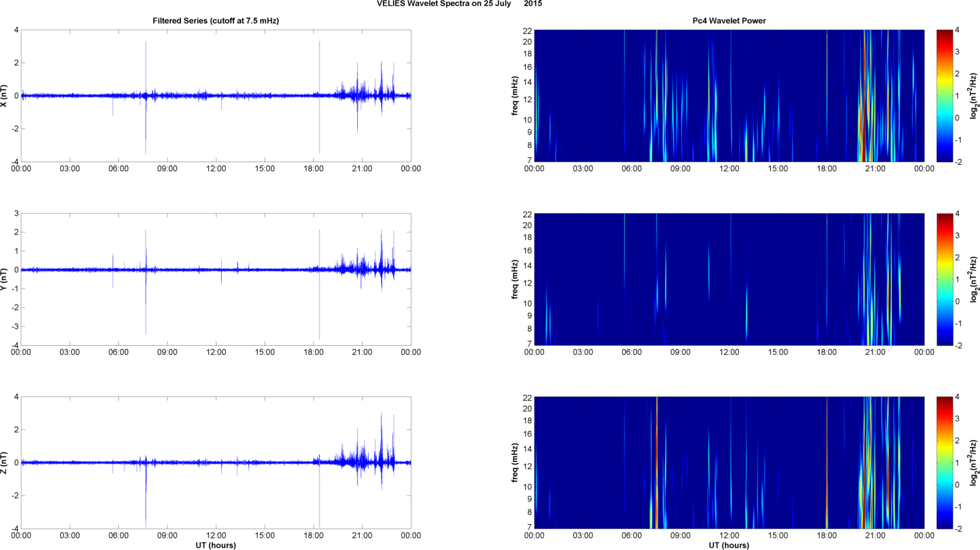Click the Filtered Series column title

(215, 21)
